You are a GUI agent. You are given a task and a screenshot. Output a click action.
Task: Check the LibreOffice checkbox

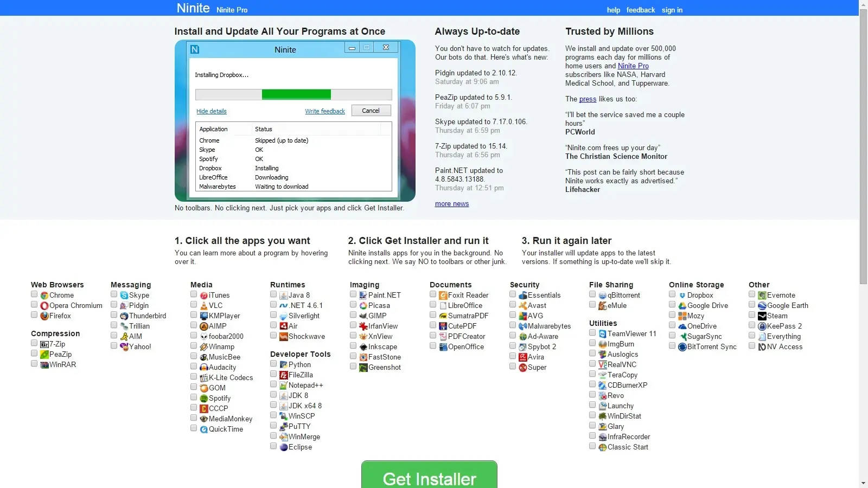[433, 305]
